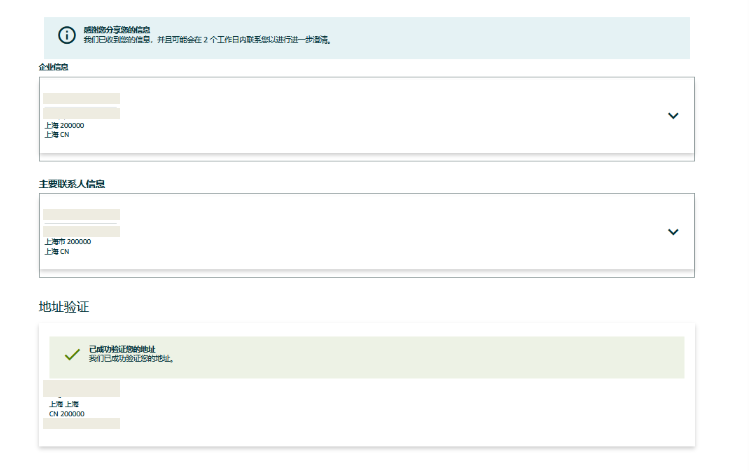Click the redacted block below CN 200000
This screenshot has width=749, height=471.
81,424
